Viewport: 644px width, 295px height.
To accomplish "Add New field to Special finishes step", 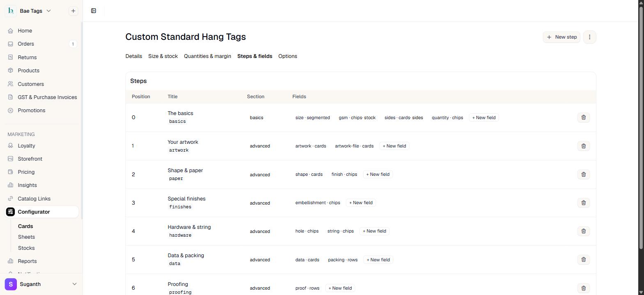I will click(x=361, y=203).
